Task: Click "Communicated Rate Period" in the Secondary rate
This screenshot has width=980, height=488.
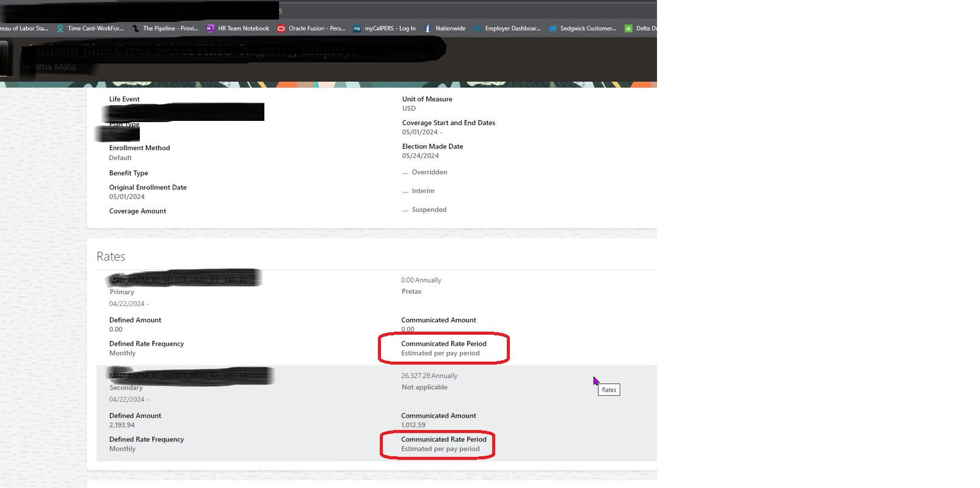Action: click(444, 440)
